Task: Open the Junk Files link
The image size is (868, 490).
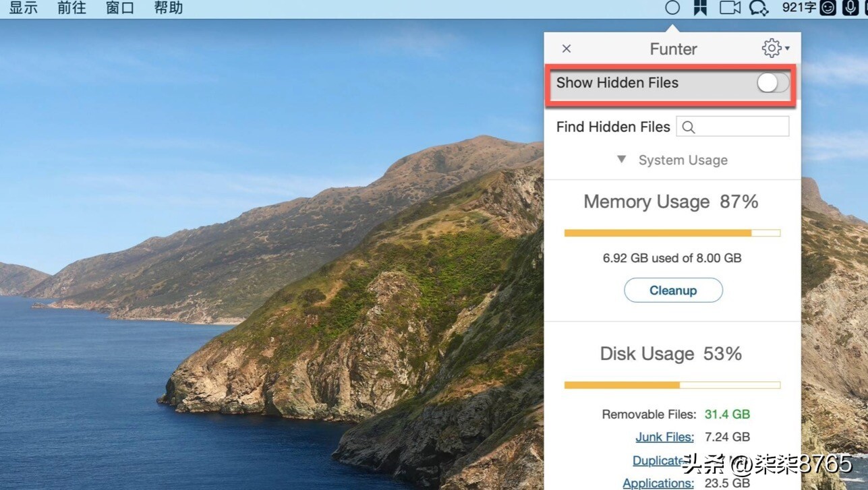Action: [664, 437]
